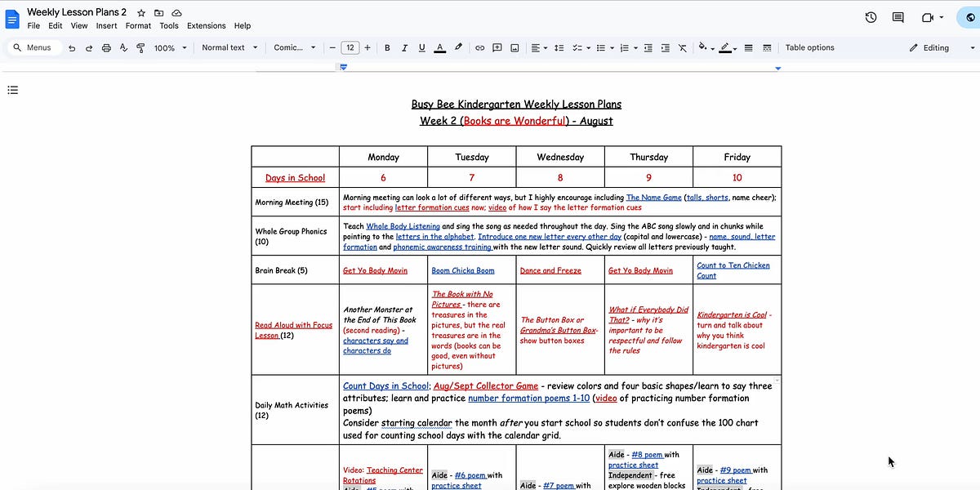Open version history
Screen dimensions: 980x490
pyautogui.click(x=870, y=16)
